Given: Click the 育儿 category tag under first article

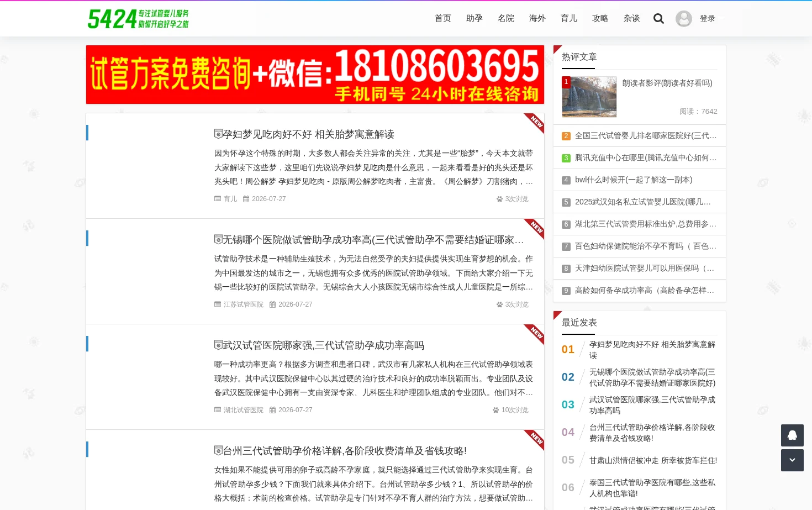Looking at the screenshot, I should pos(230,199).
